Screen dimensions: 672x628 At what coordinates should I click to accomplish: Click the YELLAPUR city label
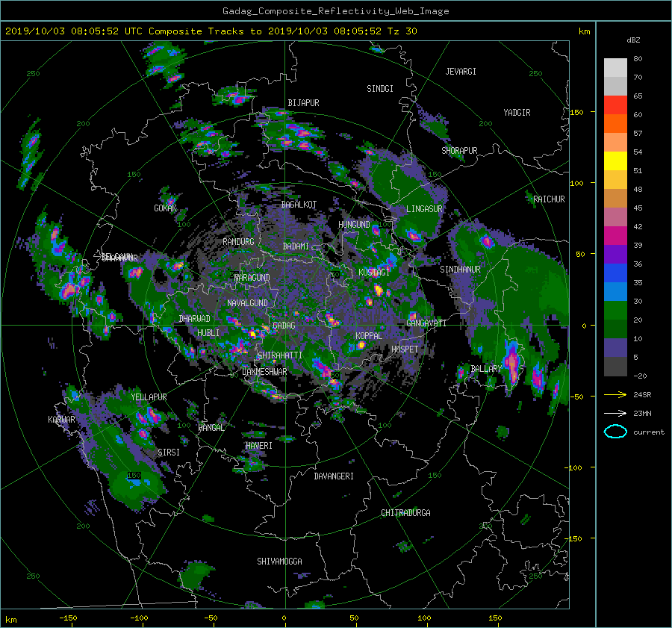(149, 397)
